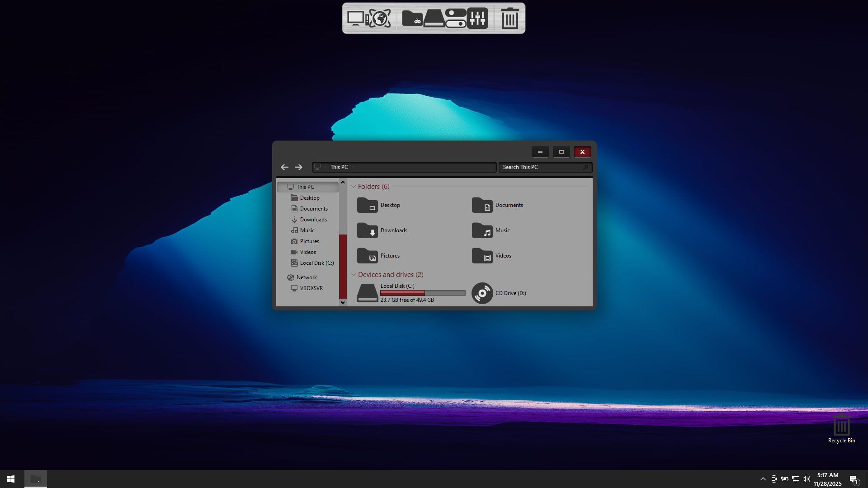Collapse the Folders (6) group
This screenshot has height=488, width=868.
354,187
